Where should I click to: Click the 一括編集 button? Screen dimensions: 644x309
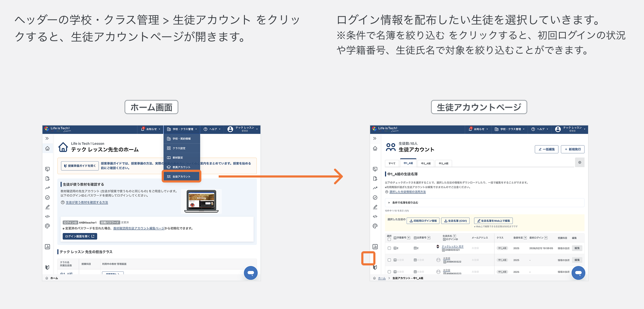pos(547,149)
